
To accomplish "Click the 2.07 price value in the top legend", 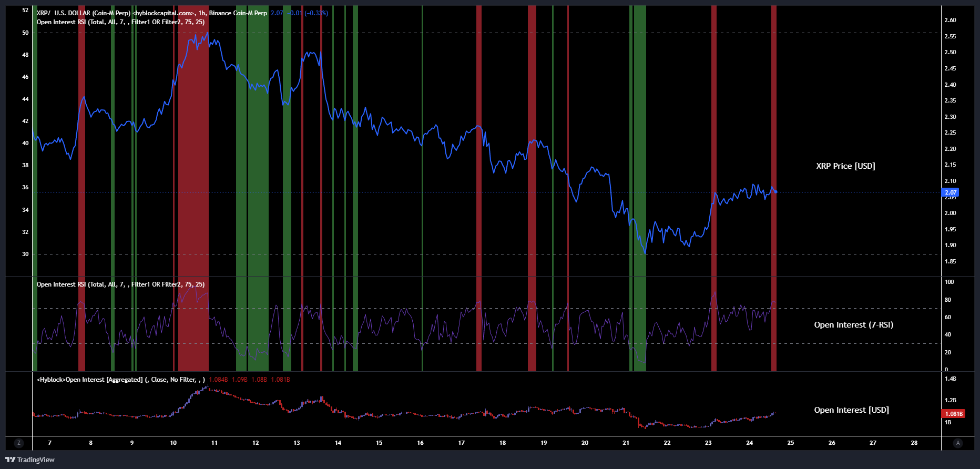I will click(x=277, y=13).
